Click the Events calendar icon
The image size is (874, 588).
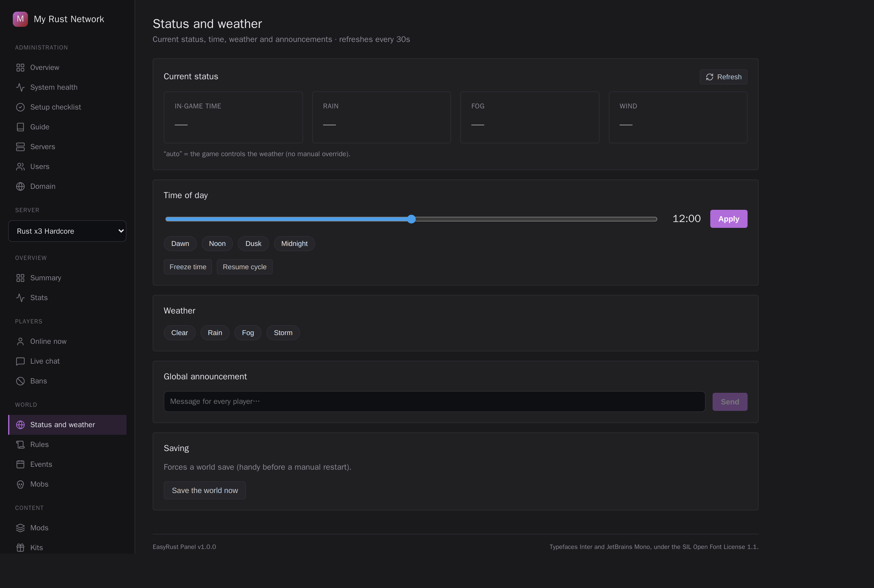20,464
